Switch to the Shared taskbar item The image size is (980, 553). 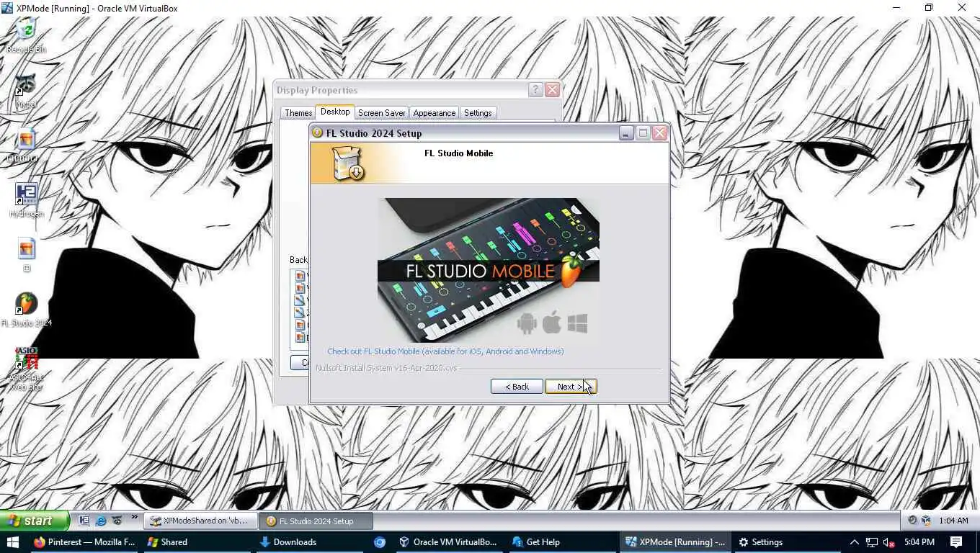tap(197, 542)
